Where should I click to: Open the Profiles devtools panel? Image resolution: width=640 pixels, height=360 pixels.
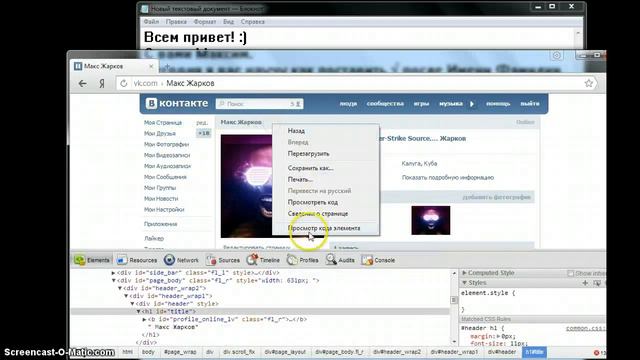[302, 260]
